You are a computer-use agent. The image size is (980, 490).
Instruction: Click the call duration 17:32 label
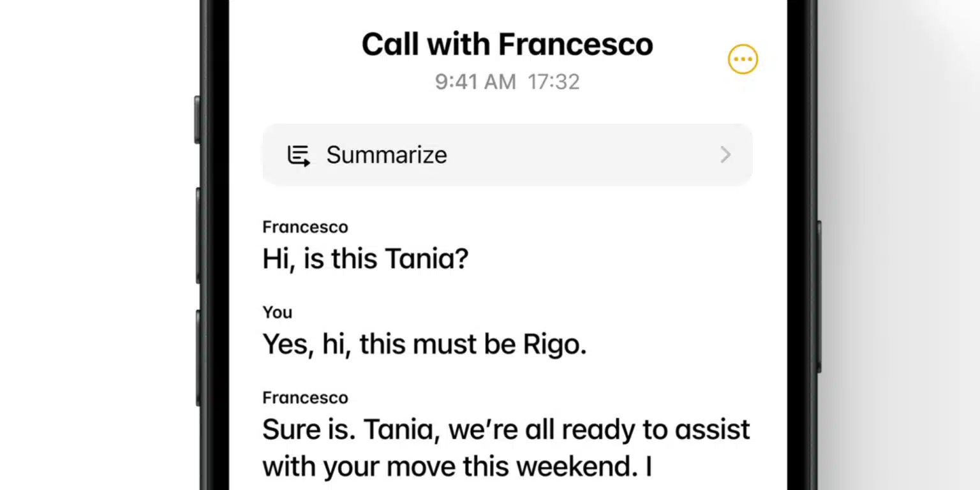pyautogui.click(x=554, y=82)
